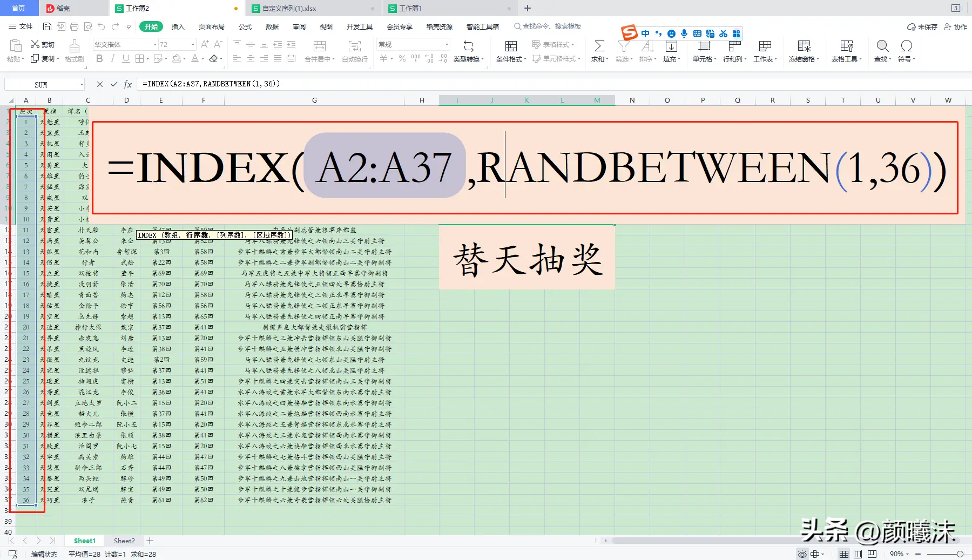Decrease font size with A- icon

pyautogui.click(x=218, y=44)
